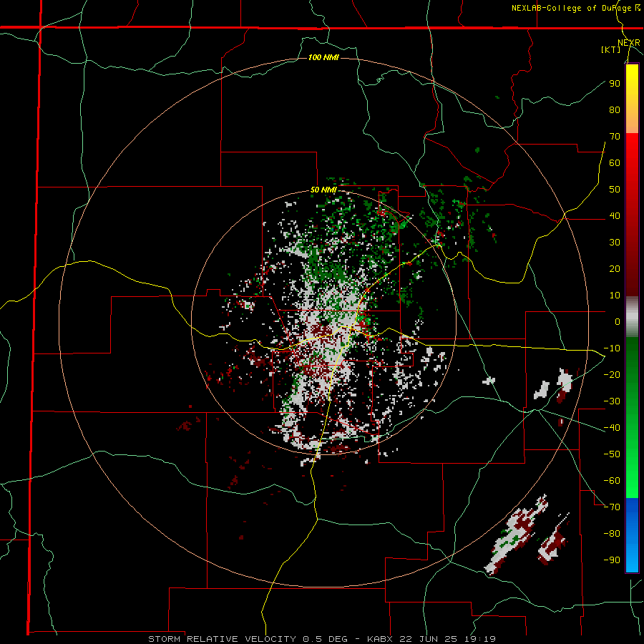Click the "KABX 22 JUN 25 19:19" timestamp
This screenshot has height=644, width=644.
[431, 639]
